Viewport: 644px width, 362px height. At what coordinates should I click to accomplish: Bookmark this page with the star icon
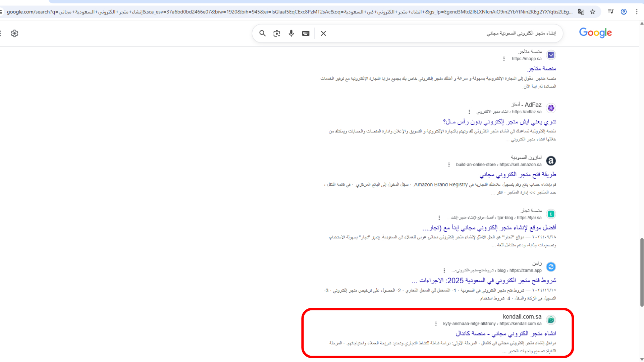[x=593, y=11]
